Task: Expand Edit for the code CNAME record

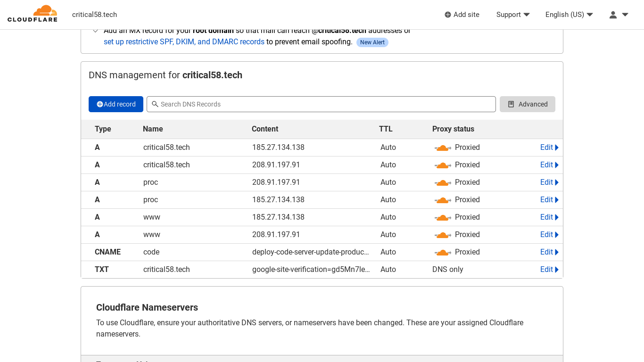Action: pos(549,252)
